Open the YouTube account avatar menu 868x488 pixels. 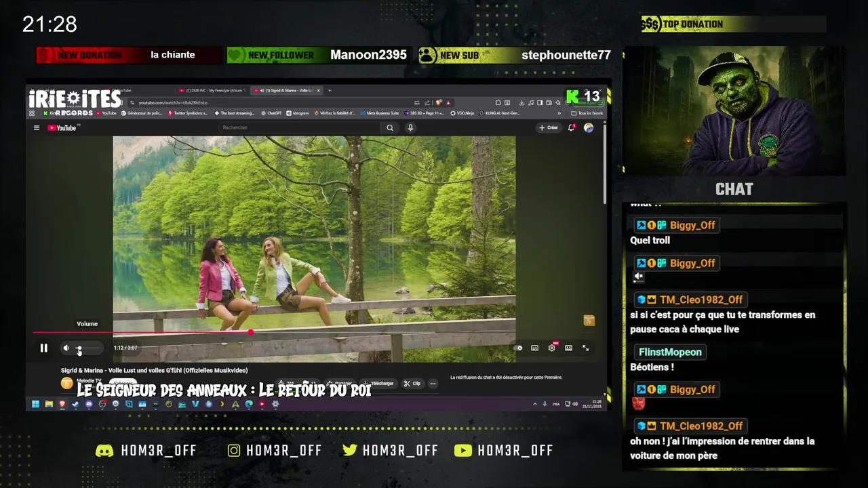[x=589, y=127]
